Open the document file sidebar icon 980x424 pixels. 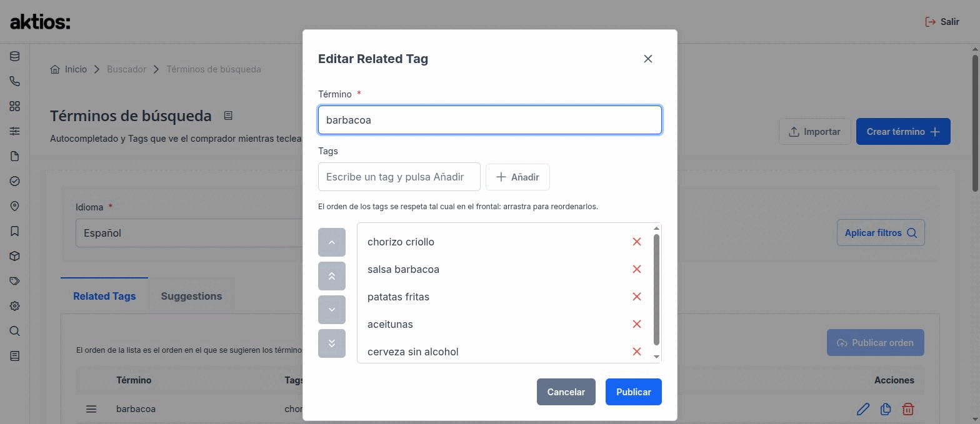pyautogui.click(x=14, y=156)
